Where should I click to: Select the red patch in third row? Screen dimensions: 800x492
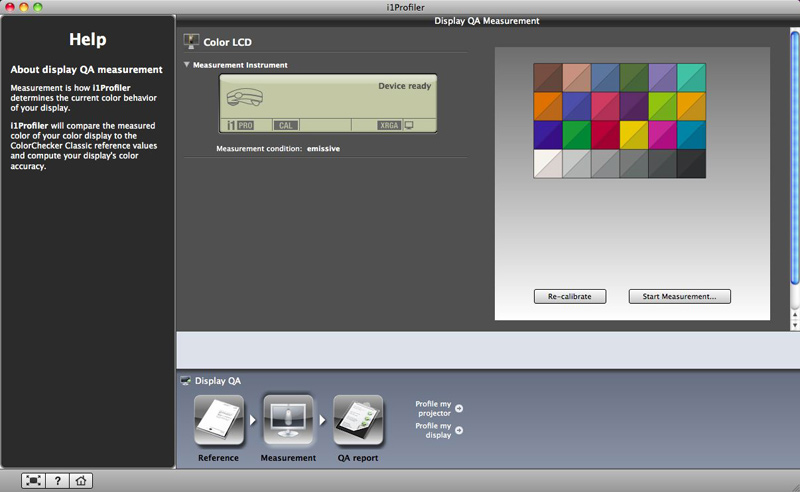click(x=605, y=135)
